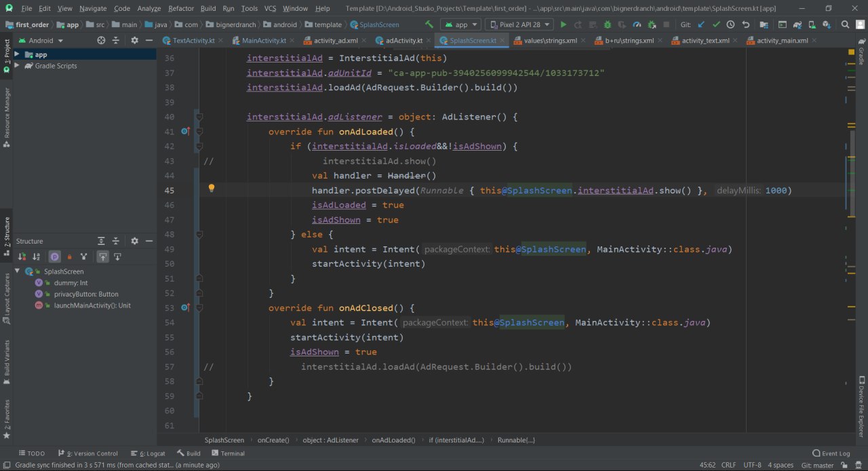Click the CRLF line separator indicator
868x471 pixels.
[729, 465]
